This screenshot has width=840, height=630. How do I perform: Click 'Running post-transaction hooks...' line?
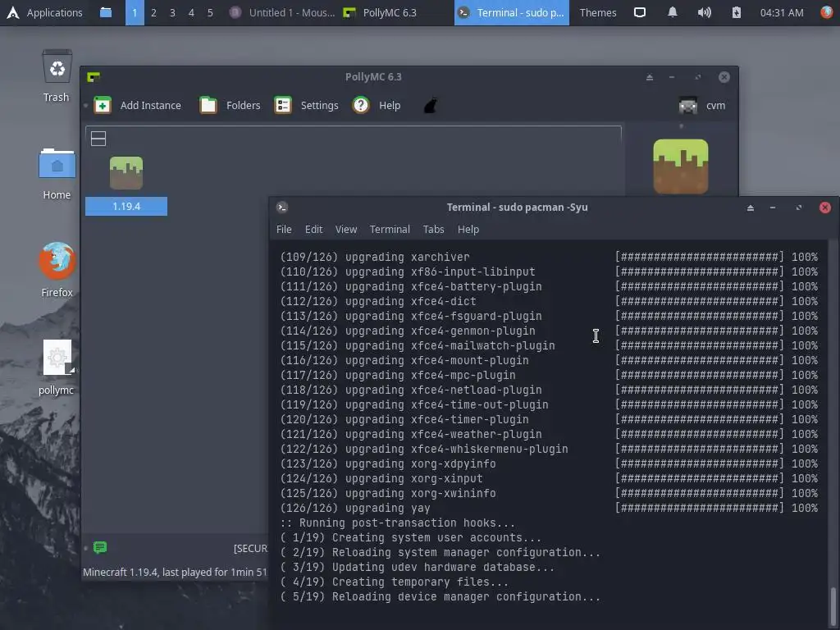[x=398, y=523]
